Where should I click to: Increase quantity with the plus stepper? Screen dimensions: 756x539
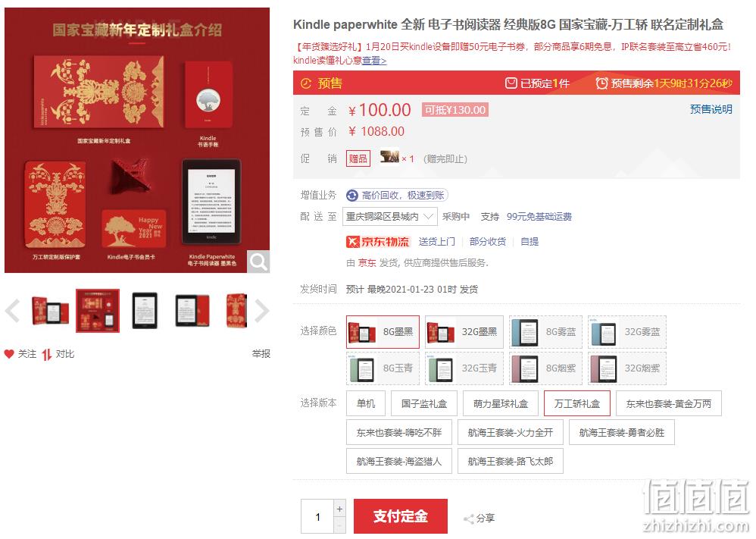[x=339, y=509]
